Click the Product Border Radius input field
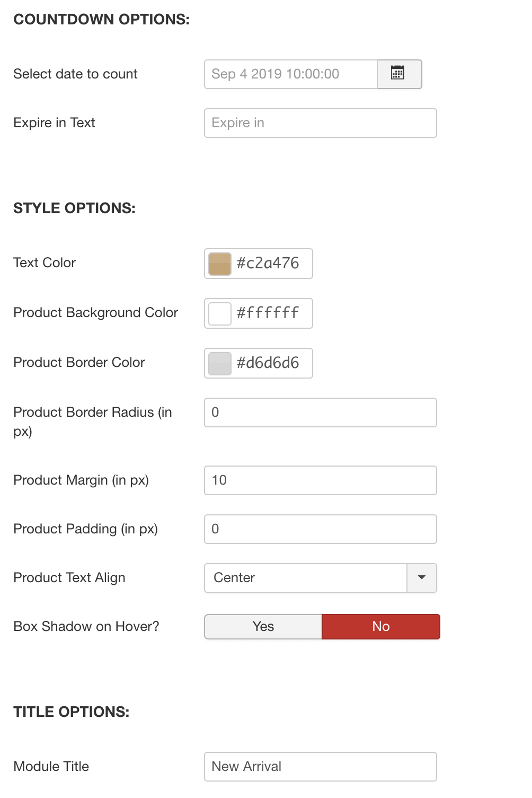532x798 pixels. (x=321, y=412)
